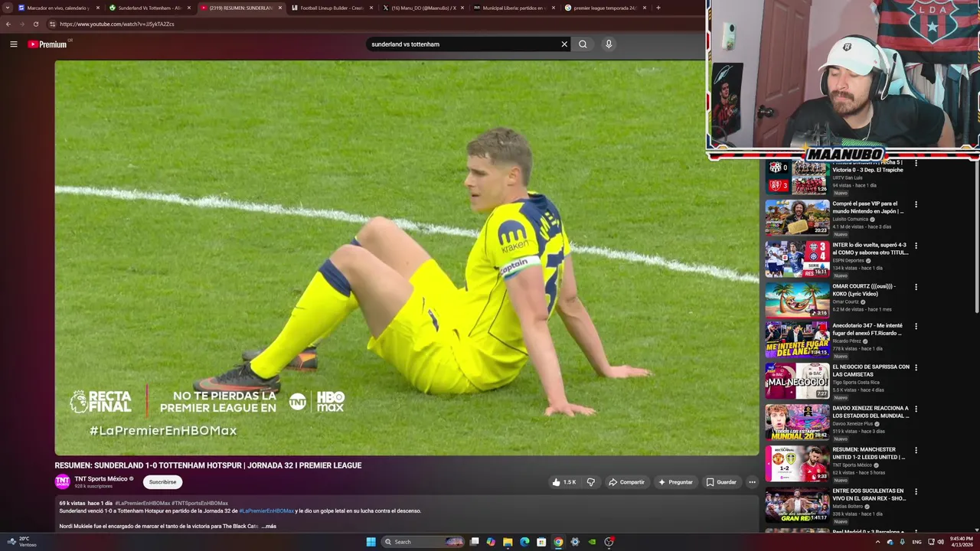Open the Windows Start button

[371, 542]
